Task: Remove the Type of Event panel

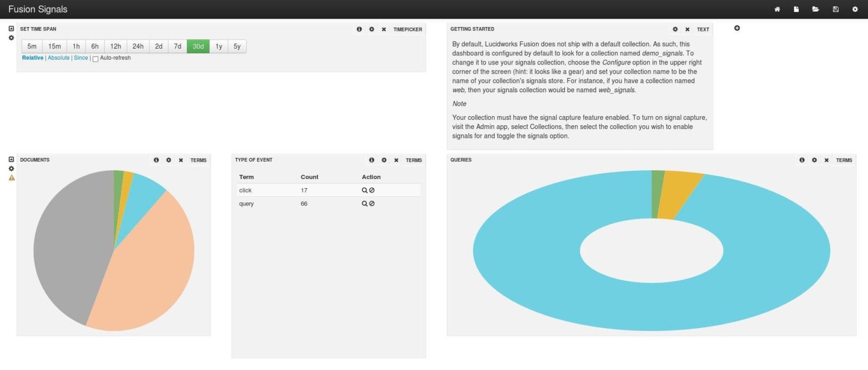Action: click(x=396, y=160)
